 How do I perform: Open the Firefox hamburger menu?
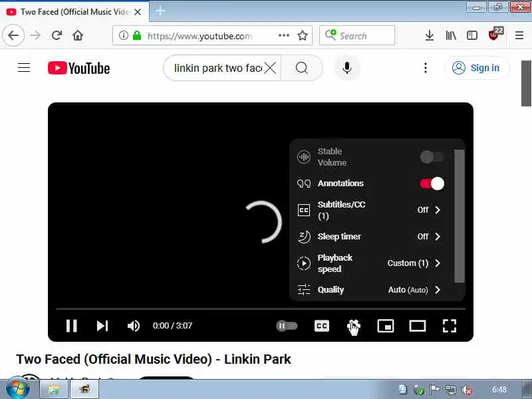click(519, 35)
